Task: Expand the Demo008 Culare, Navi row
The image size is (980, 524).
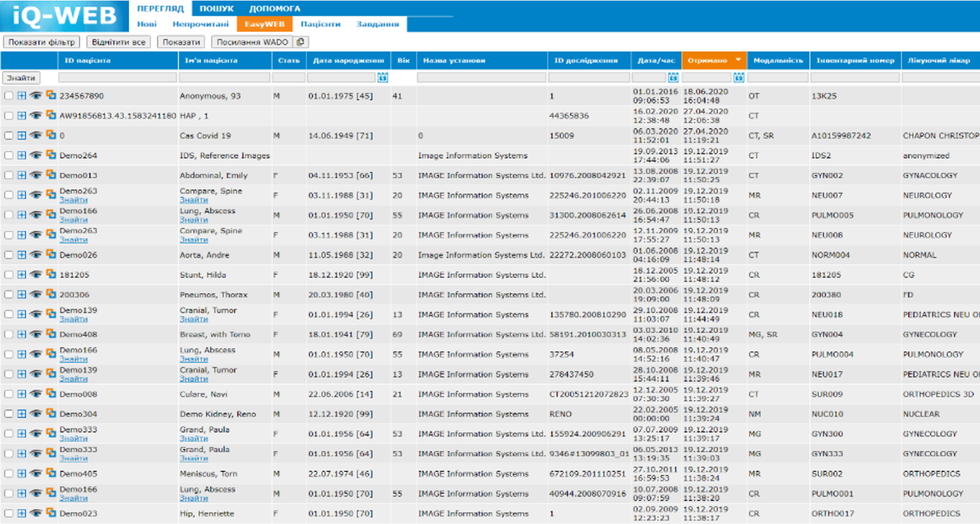Action: point(22,394)
